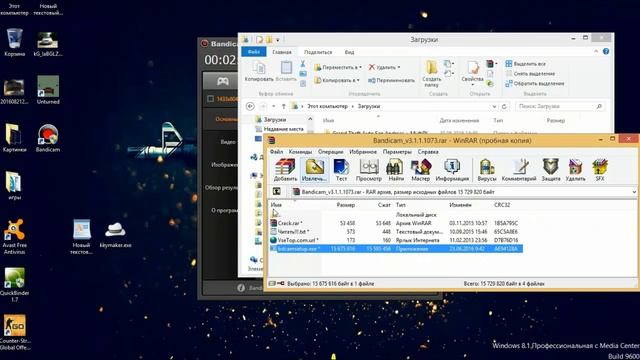640x360 pixels.
Task: Open Explorer quick access toolbar dropdown
Action: click(x=278, y=40)
